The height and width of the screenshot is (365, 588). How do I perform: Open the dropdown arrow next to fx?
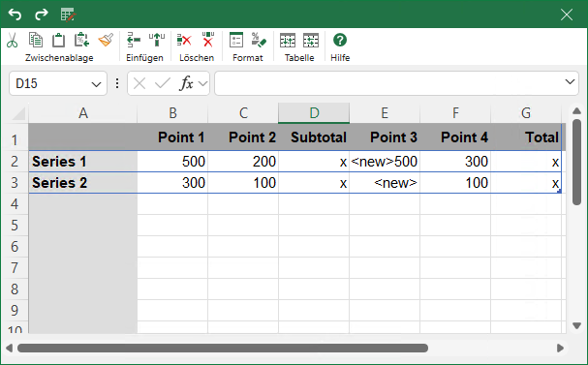tap(202, 83)
